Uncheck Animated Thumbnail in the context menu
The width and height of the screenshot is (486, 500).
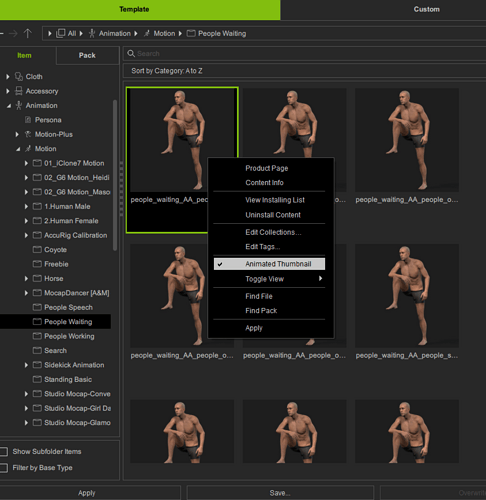269,264
